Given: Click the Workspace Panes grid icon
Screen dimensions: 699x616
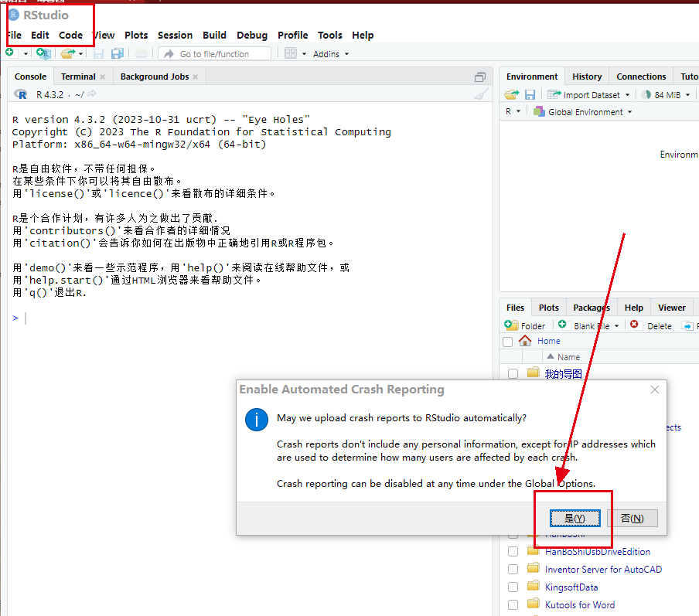Looking at the screenshot, I should click(291, 53).
